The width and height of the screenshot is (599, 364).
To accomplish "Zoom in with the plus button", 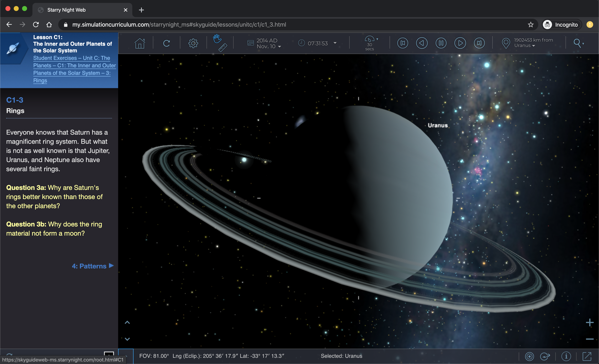I will click(589, 322).
